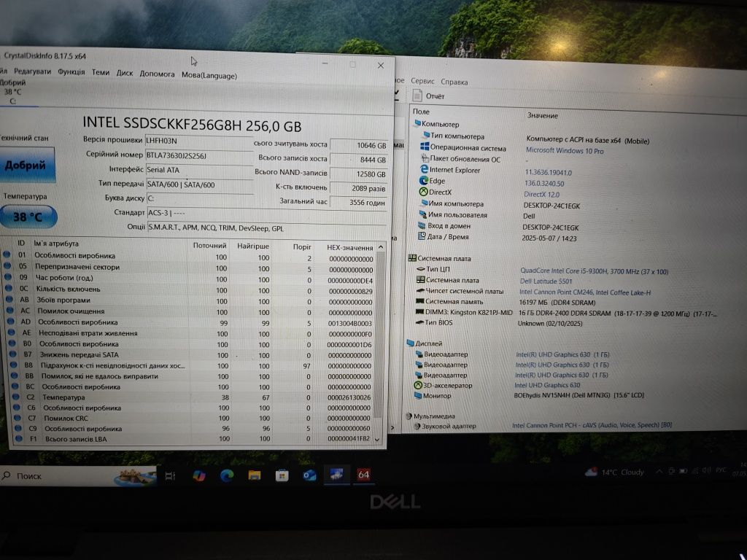Screen dimensions: 747x560
Task: Click the 14°C Cloudy weather widget
Action: [614, 472]
